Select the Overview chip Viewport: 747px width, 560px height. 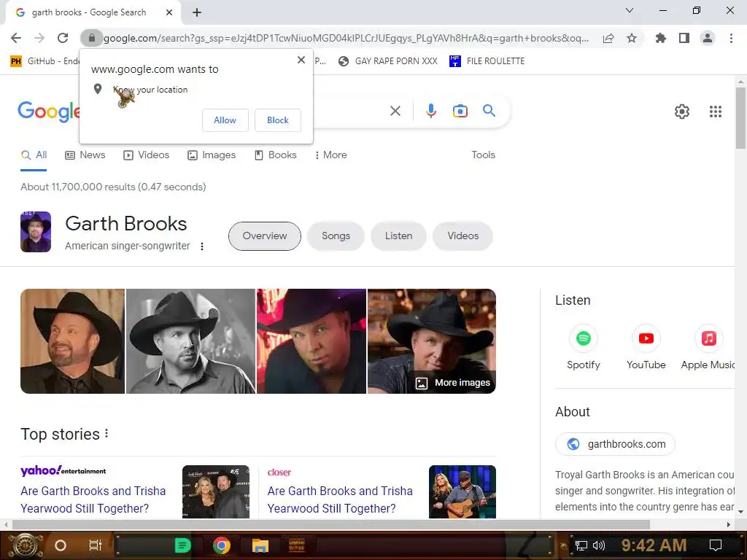coord(265,236)
